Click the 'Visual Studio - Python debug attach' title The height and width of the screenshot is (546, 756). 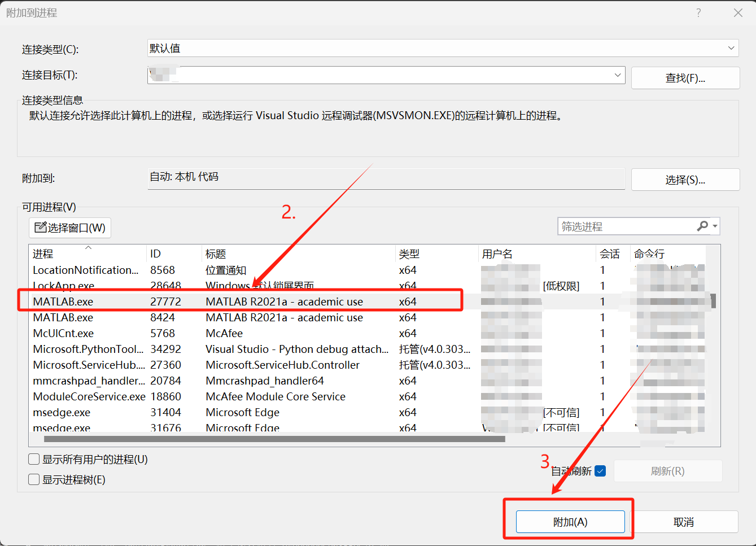click(x=297, y=349)
